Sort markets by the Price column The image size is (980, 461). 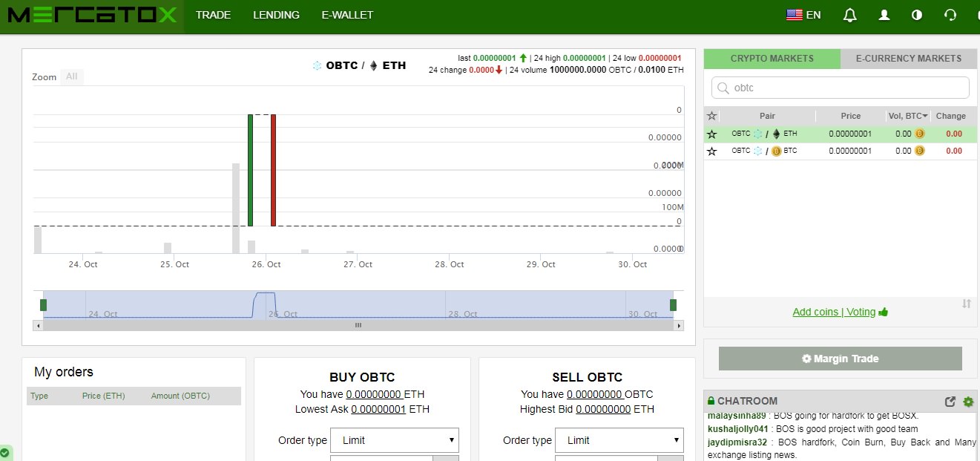tap(851, 116)
